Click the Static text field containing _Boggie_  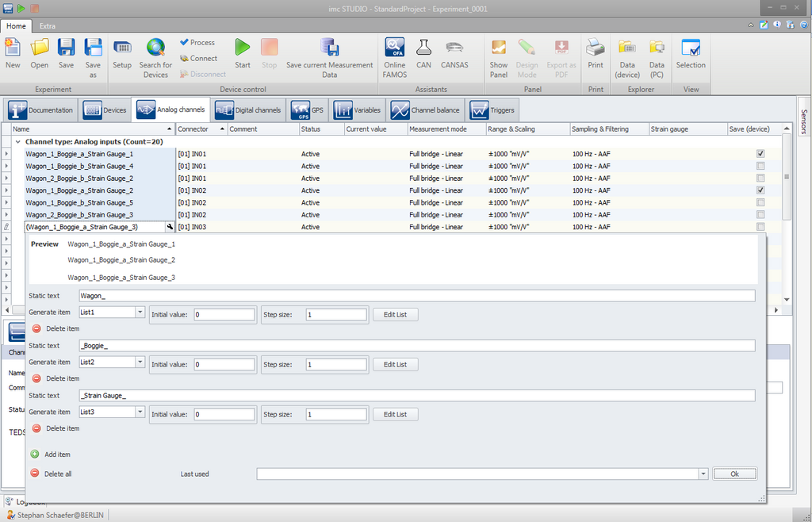point(416,346)
